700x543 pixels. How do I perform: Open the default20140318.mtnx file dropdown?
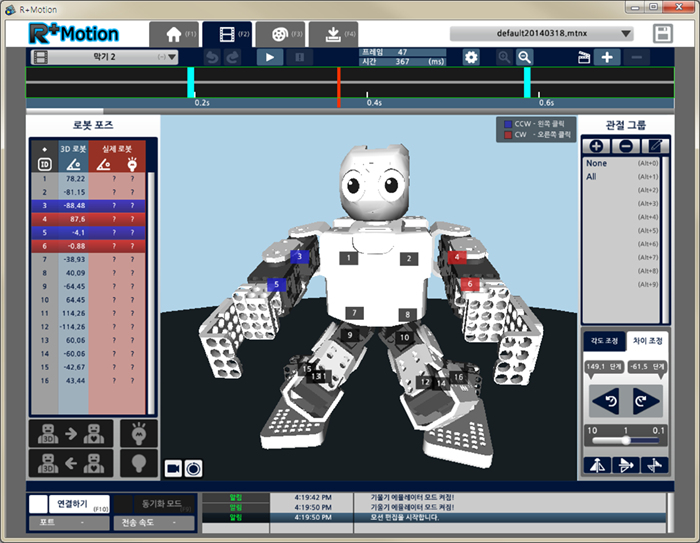tap(542, 33)
